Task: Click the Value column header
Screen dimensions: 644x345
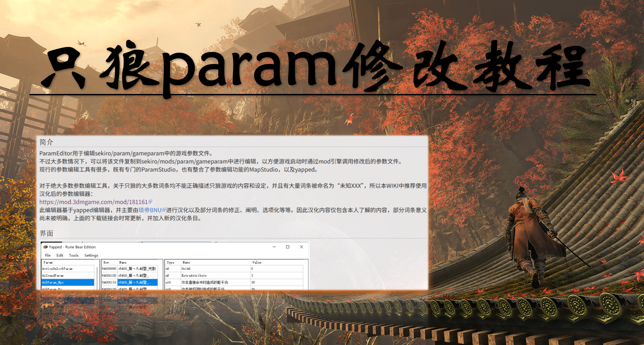Action: pyautogui.click(x=257, y=262)
